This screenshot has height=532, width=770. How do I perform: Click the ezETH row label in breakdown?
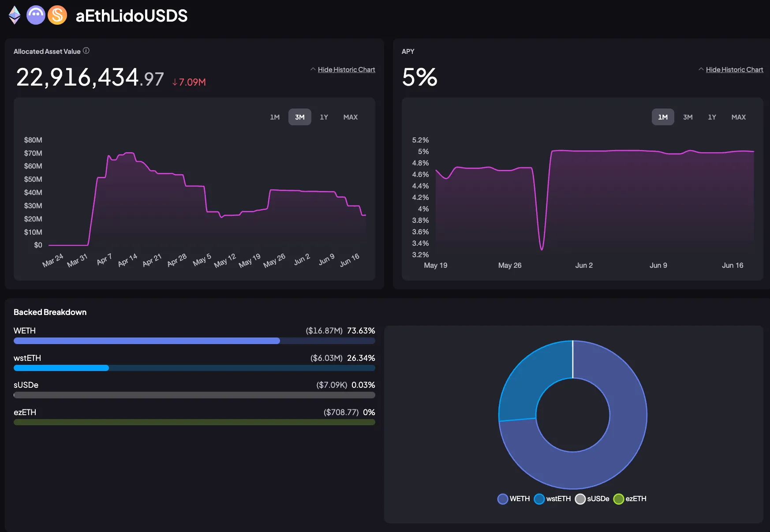pyautogui.click(x=25, y=412)
